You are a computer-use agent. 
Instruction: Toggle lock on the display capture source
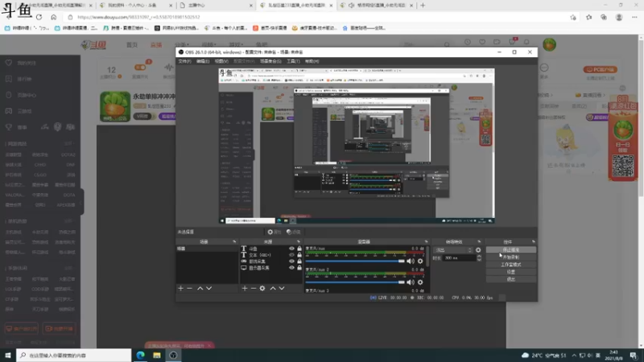299,268
